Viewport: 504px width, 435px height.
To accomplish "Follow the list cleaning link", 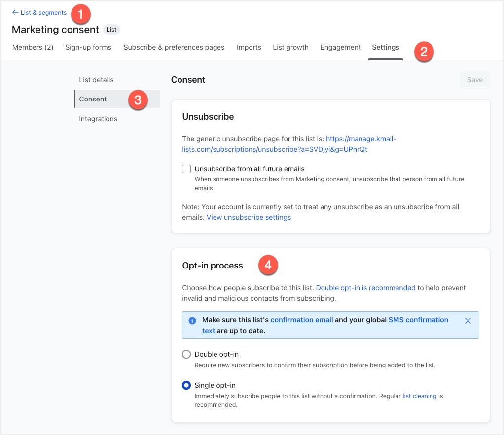I will [419, 396].
